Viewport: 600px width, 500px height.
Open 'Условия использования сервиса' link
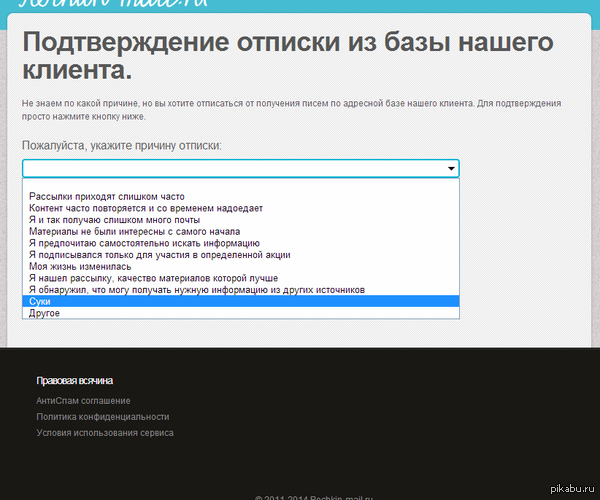coord(105,433)
